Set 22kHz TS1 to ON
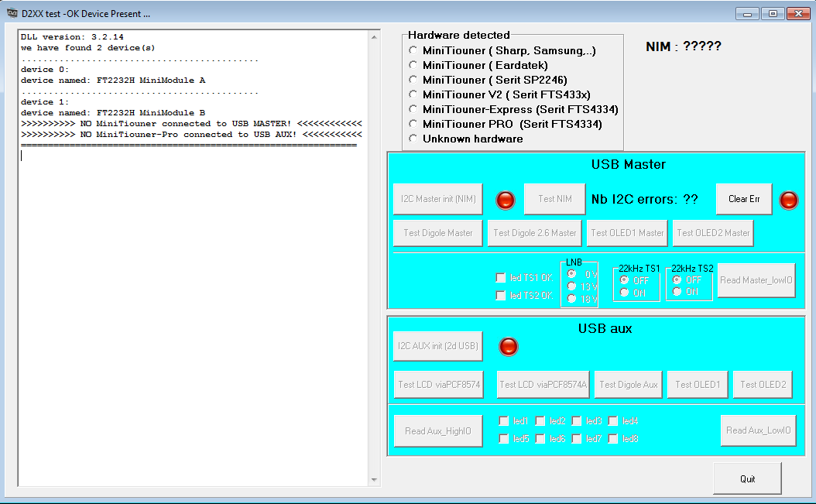The width and height of the screenshot is (816, 504). (x=625, y=293)
